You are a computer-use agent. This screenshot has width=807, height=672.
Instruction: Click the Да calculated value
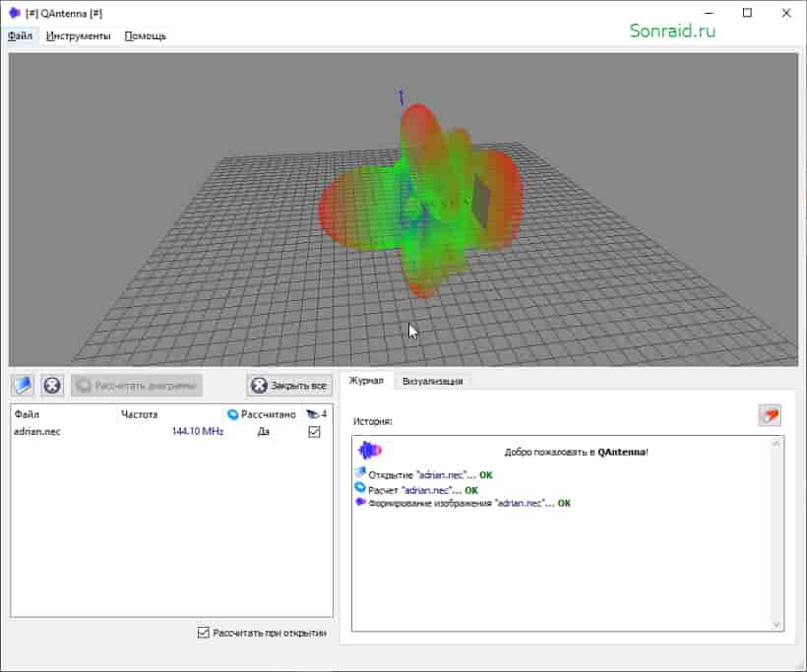coord(263,431)
